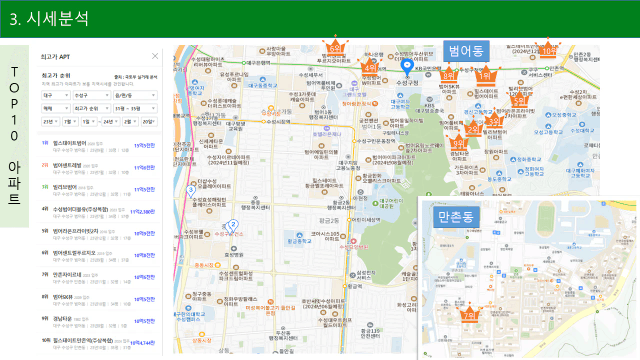Click the 어린이세상역 station marker

tap(349, 220)
